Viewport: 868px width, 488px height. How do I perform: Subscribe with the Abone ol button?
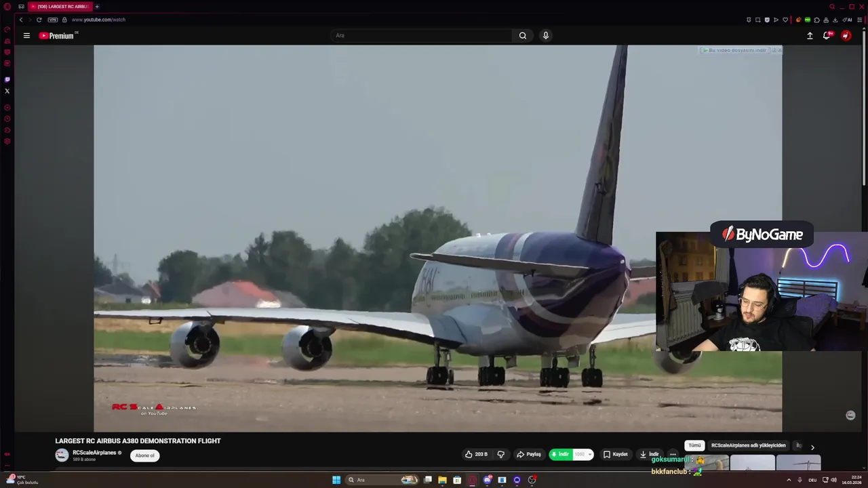point(144,455)
